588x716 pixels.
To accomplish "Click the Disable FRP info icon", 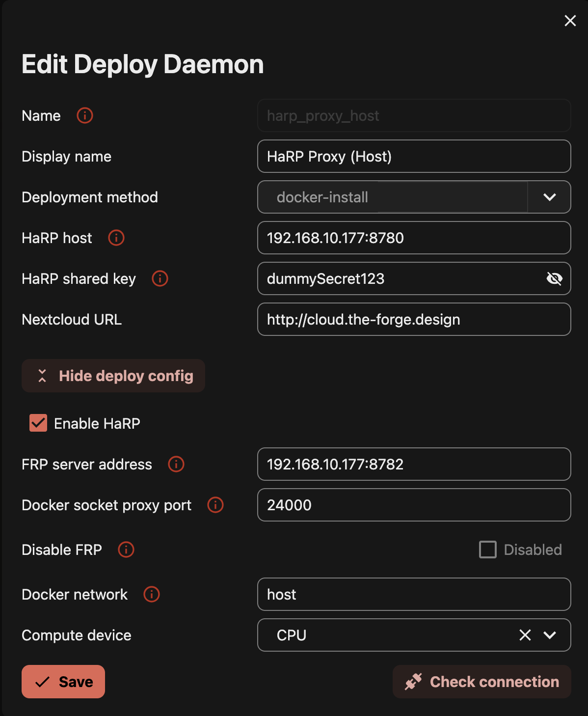I will [126, 550].
